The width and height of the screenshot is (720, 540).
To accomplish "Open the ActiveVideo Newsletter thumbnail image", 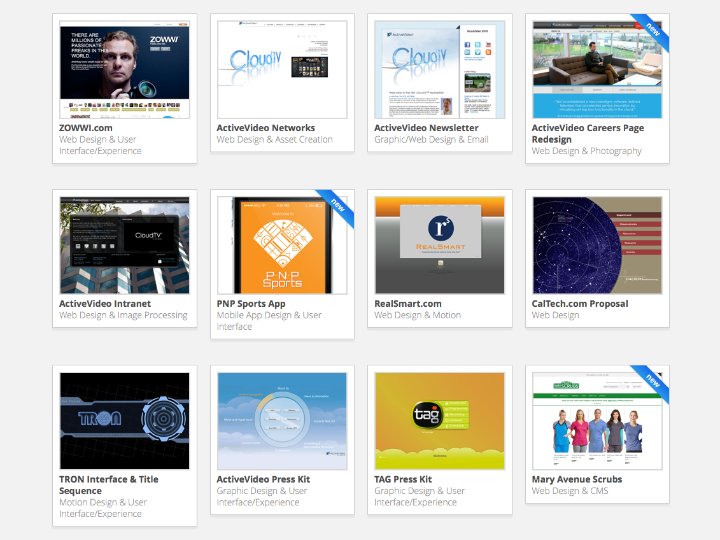I will point(439,69).
